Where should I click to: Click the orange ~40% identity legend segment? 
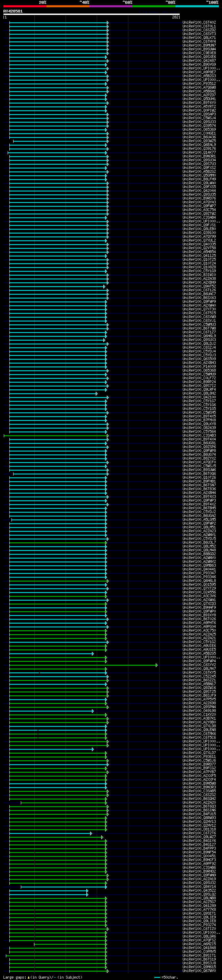coord(68,6)
